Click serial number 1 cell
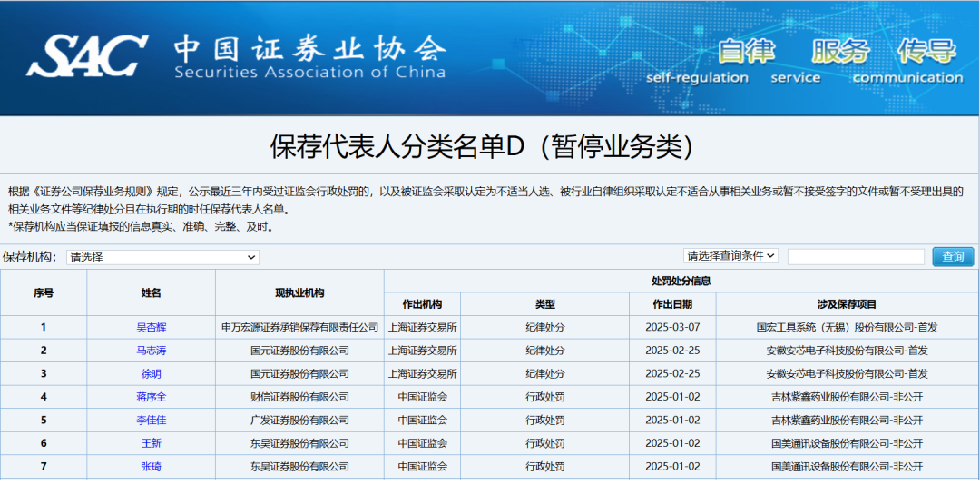Screen dimensions: 980x495 [44, 327]
